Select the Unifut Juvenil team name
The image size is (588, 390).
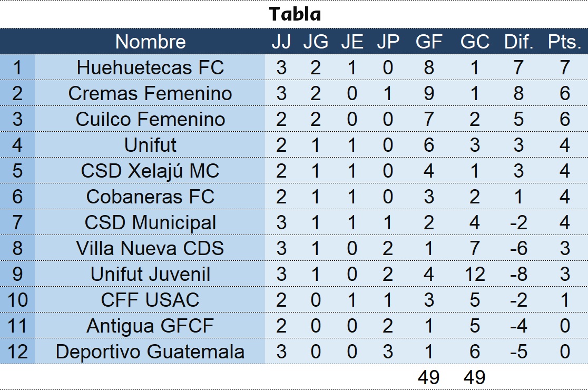coord(150,274)
